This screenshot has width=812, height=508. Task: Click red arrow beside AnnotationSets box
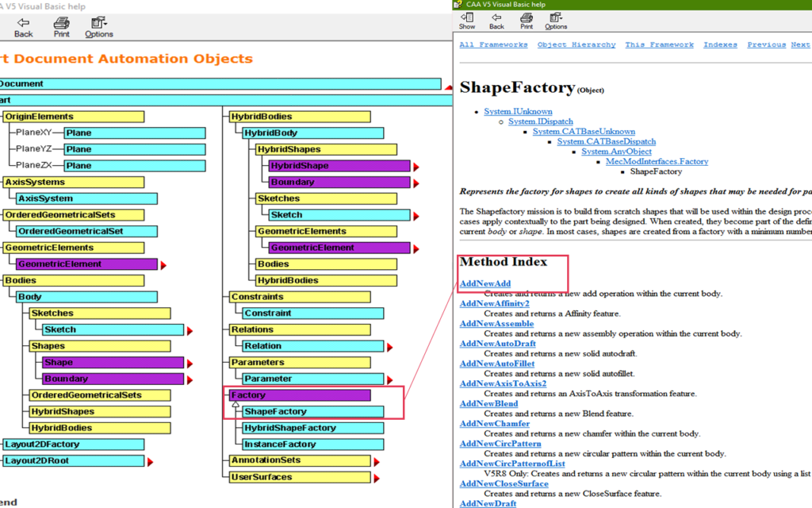coord(377,462)
